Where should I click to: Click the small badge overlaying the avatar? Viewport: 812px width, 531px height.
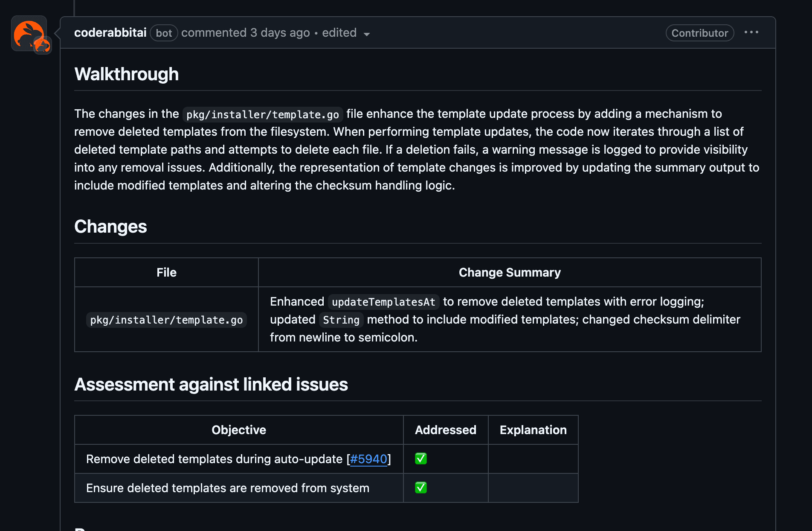tap(43, 45)
